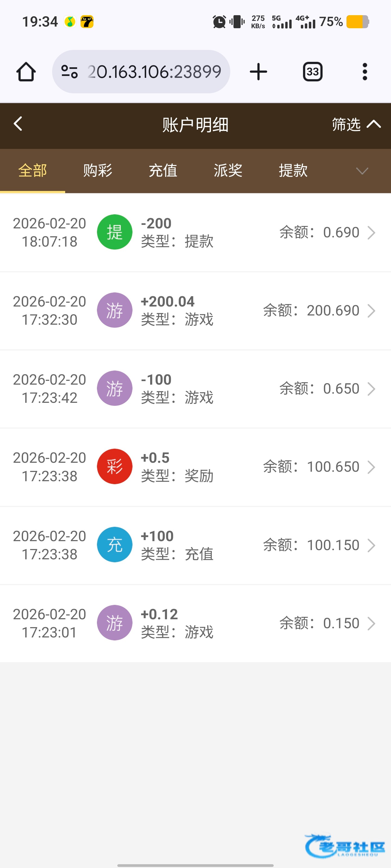Switch to the 充值 tab
The width and height of the screenshot is (391, 868).
pos(163,171)
